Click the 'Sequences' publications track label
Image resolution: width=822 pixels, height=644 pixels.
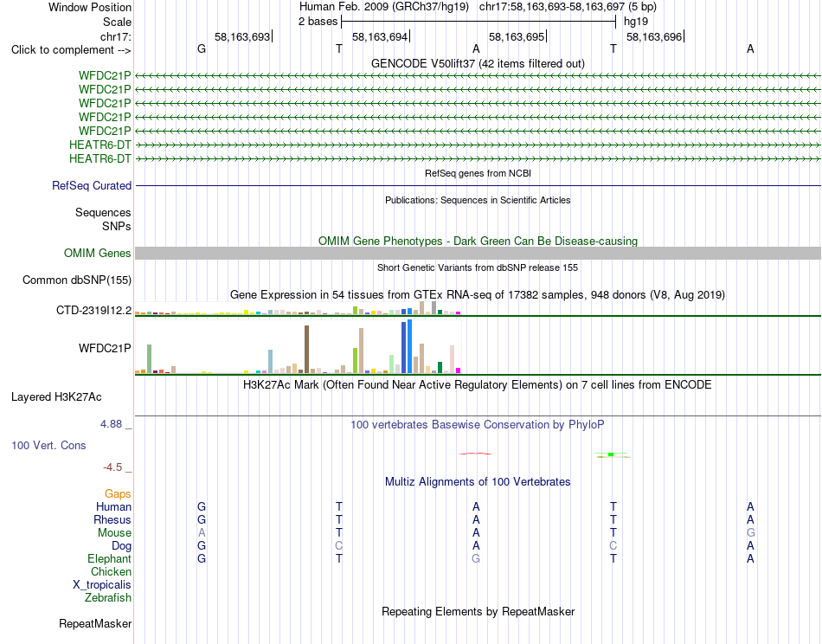pyautogui.click(x=103, y=212)
